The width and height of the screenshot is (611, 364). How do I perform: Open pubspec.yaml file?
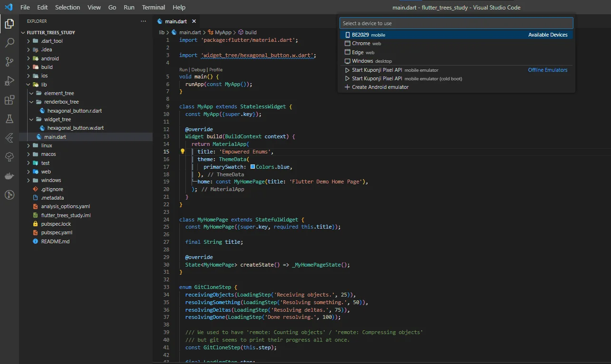57,232
